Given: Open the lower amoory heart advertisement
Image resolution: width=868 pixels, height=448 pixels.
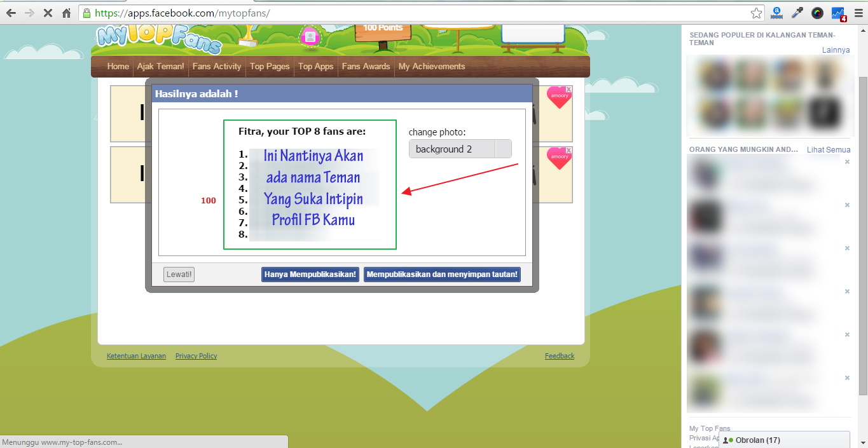Looking at the screenshot, I should coord(558,159).
